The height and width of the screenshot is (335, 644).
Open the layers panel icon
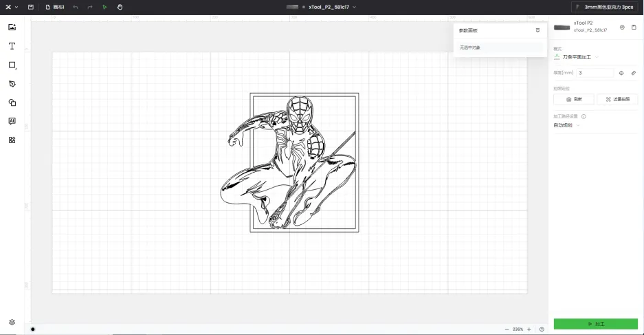pos(12,322)
